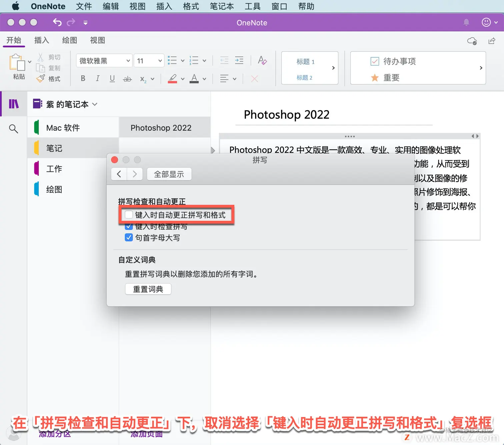Expand the font color arrow
This screenshot has width=504, height=445.
[x=204, y=79]
